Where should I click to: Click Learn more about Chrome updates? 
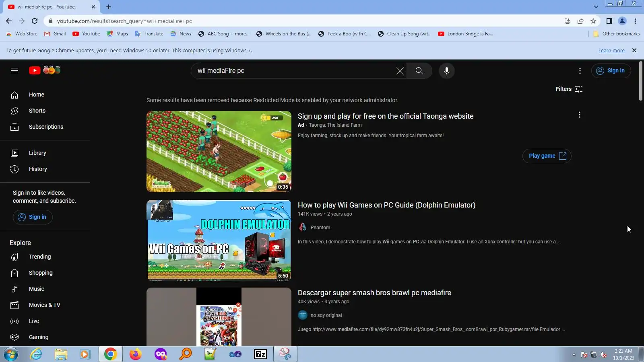[x=611, y=51]
